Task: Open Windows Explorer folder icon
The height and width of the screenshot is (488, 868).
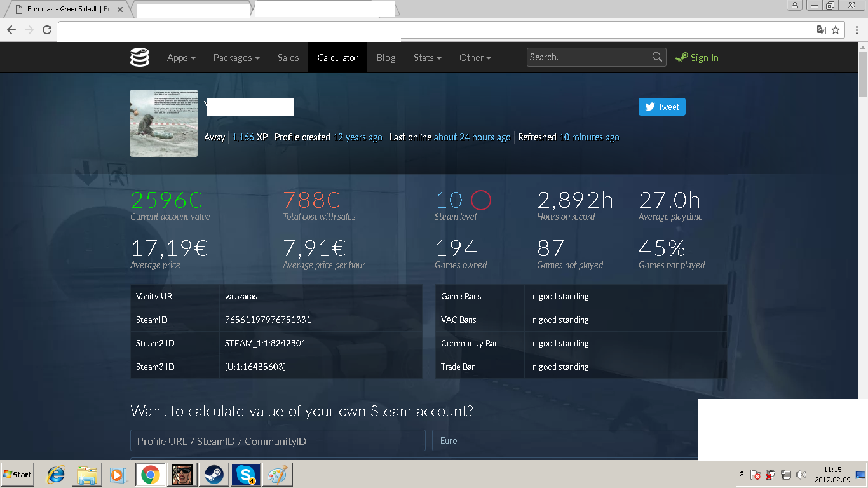Action: coord(87,474)
